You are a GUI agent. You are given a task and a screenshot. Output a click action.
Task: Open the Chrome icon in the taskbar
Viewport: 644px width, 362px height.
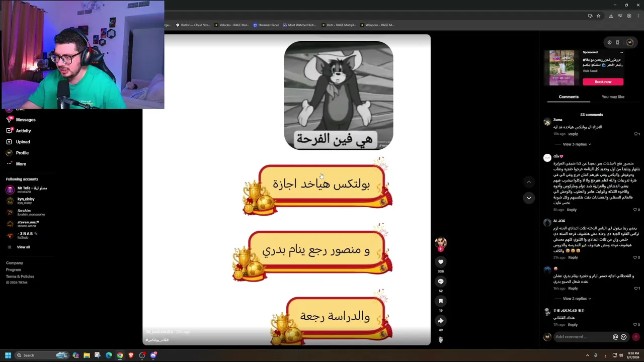pyautogui.click(x=120, y=355)
